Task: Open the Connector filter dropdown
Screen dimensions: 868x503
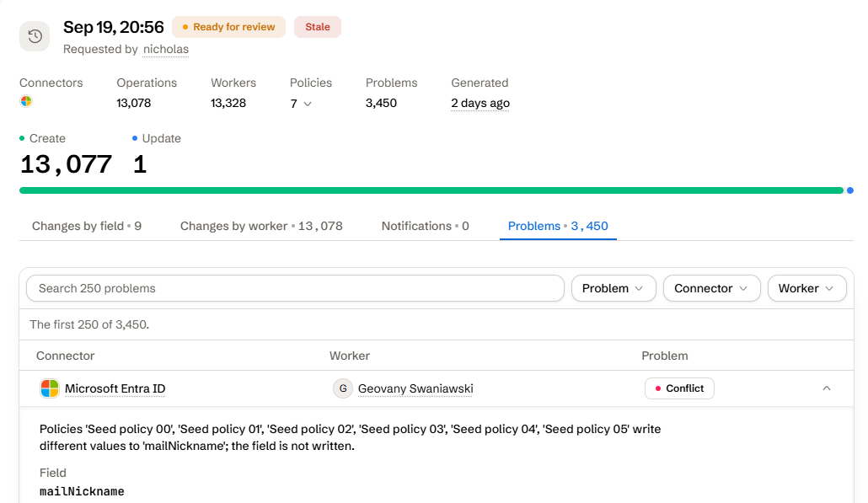Action: (x=711, y=288)
